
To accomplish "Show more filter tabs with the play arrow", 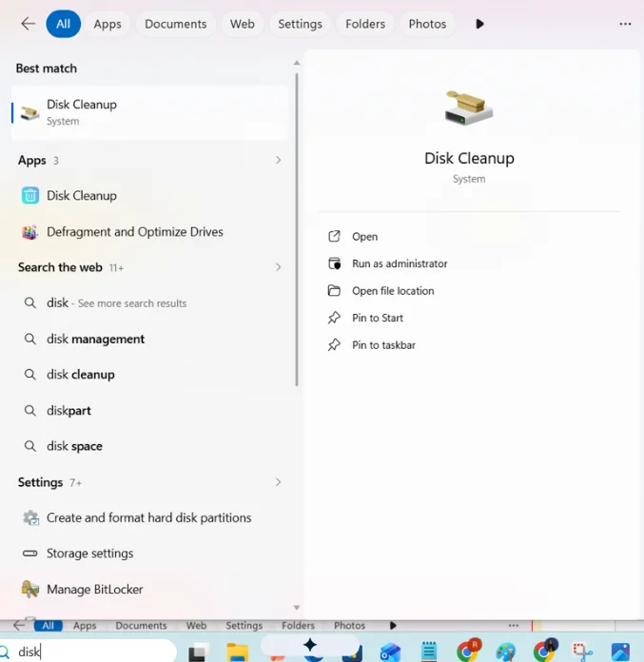I will [x=479, y=24].
